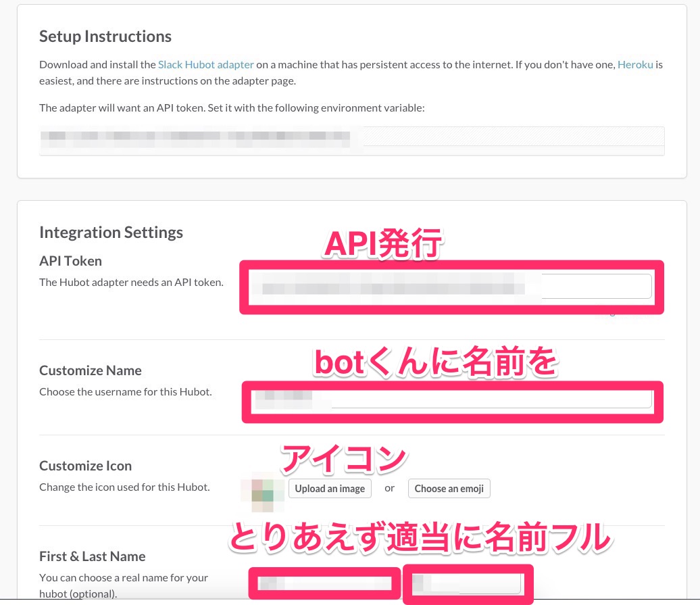Screen dimensions: 700x605
Task: Click the Hubot username text field
Action: pos(451,400)
